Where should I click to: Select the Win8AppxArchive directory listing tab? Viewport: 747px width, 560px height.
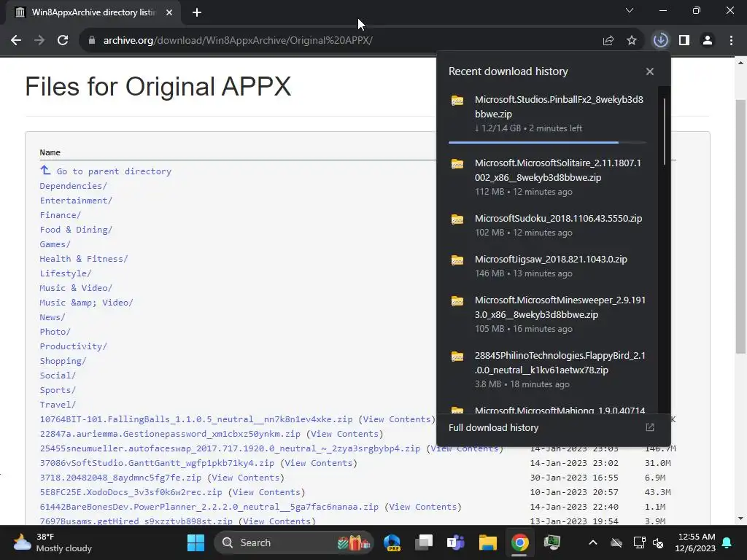point(93,12)
